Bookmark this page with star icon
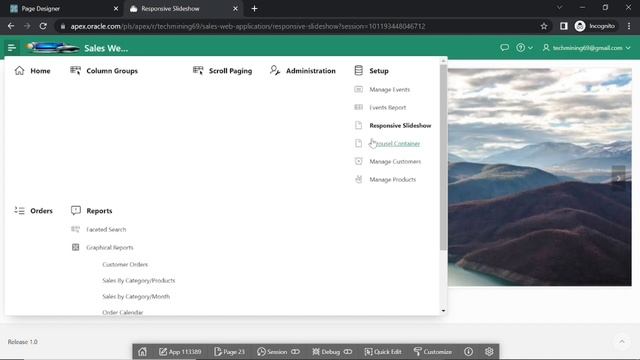The height and width of the screenshot is (360, 640). 544,26
